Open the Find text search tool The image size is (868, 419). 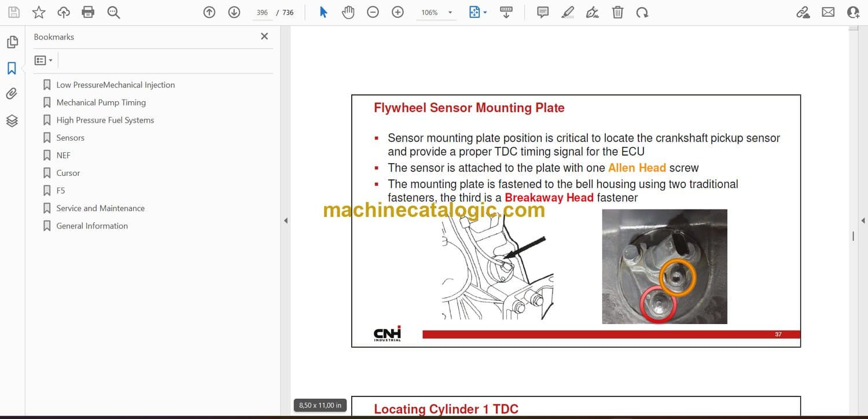pyautogui.click(x=113, y=12)
